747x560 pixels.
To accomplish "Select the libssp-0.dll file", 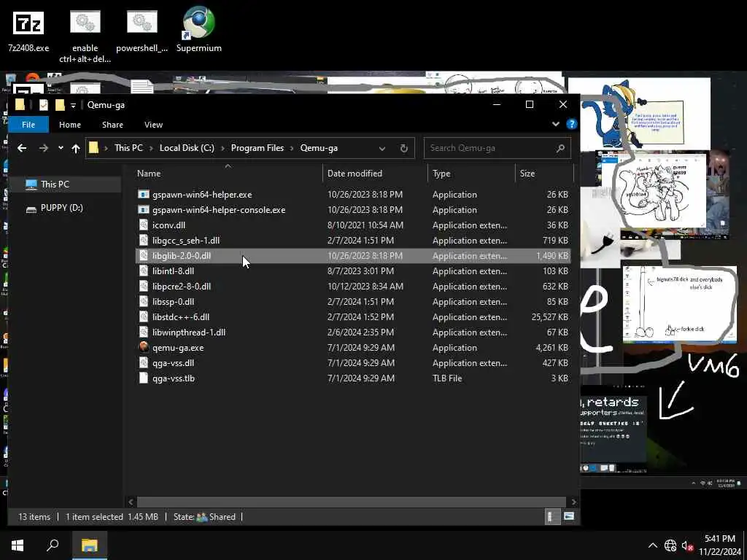I will (353, 302).
